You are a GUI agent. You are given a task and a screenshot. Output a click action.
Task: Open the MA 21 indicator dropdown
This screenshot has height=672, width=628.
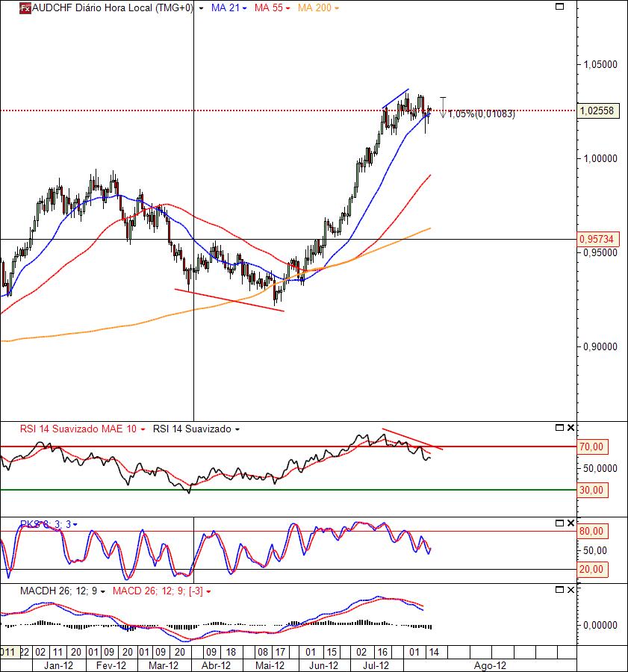click(x=244, y=8)
